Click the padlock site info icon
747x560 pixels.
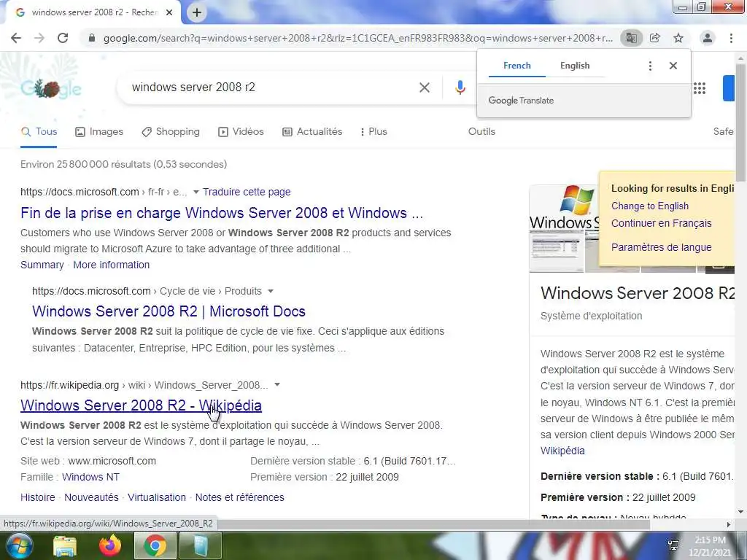92,38
